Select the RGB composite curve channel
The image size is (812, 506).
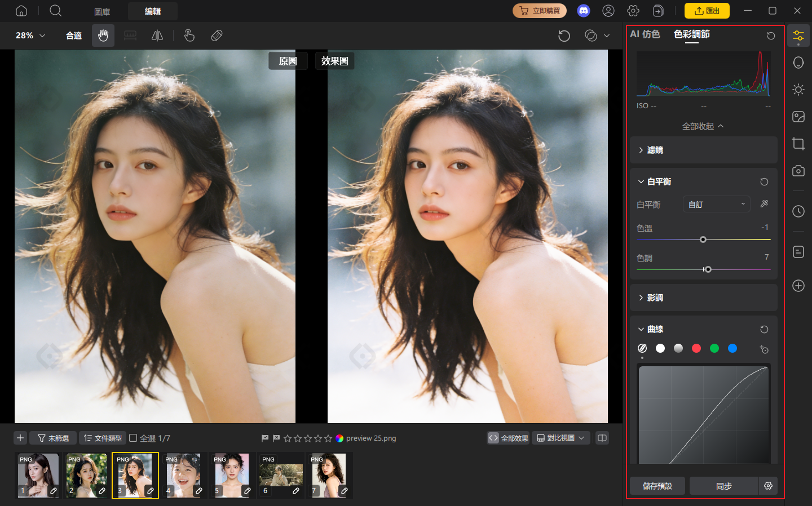660,348
